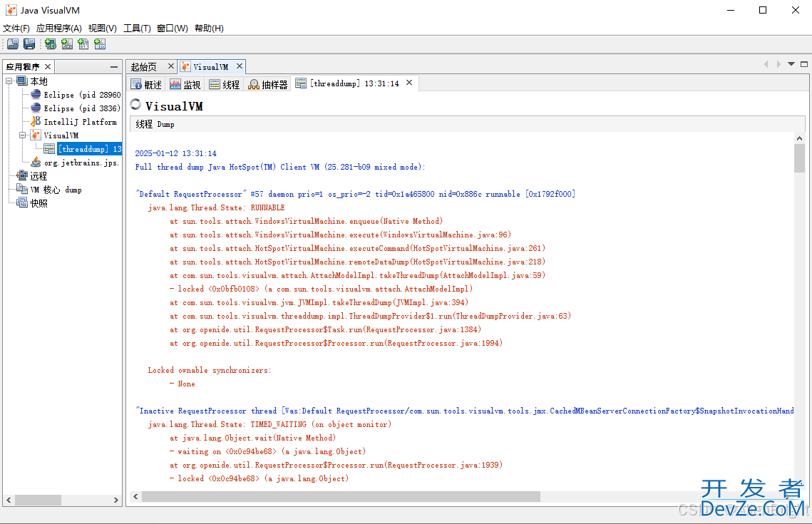The width and height of the screenshot is (812, 524).
Task: Select VisualVM application tree node
Action: click(x=61, y=135)
